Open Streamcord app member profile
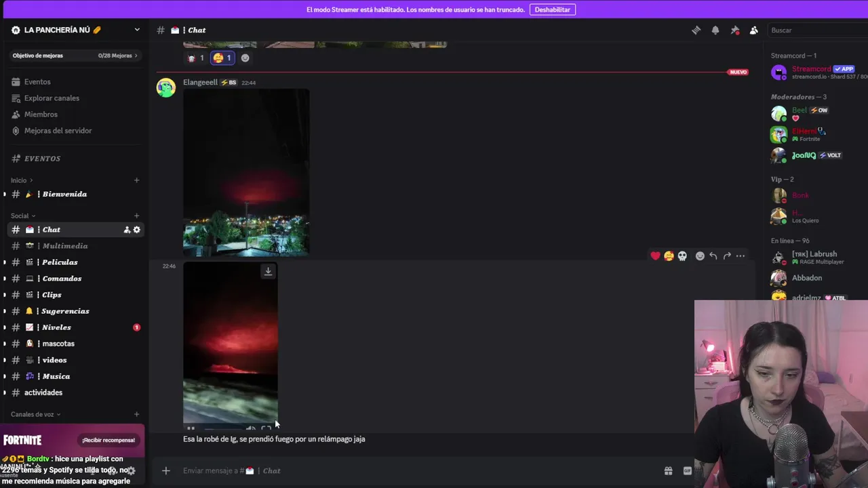Screen dimensions: 868x488 [818, 72]
